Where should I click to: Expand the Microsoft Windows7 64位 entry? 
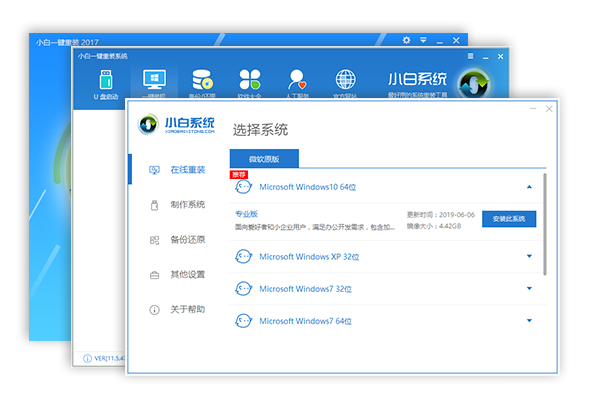529,321
